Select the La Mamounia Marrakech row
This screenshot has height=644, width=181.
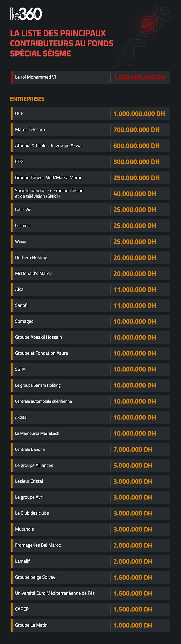pos(90,433)
